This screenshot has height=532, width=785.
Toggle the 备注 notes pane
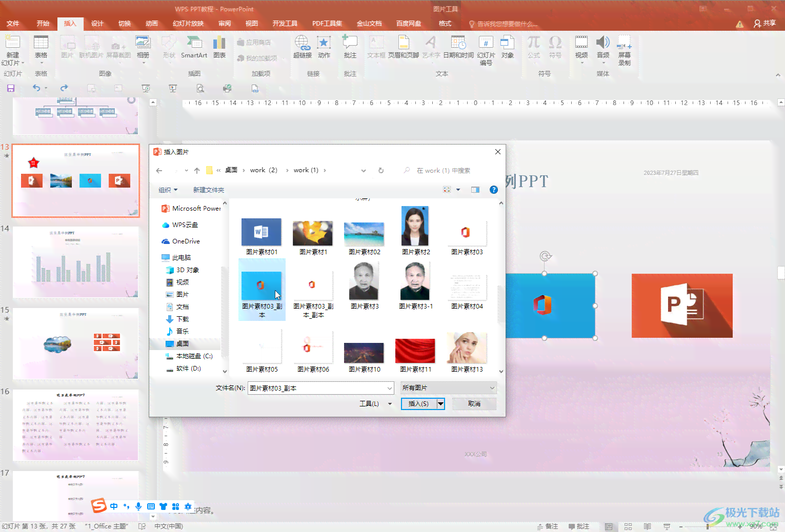(x=548, y=526)
